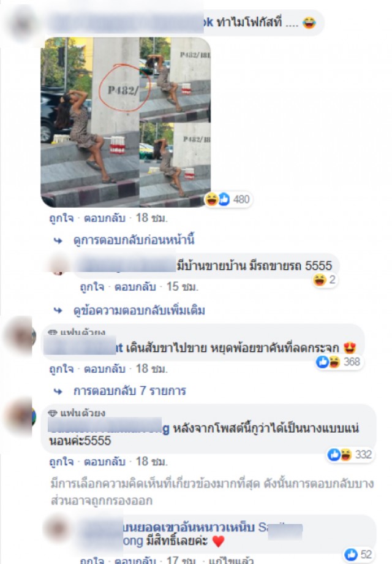
Task: Like the comment with the photo collage
Action: pos(61,218)
